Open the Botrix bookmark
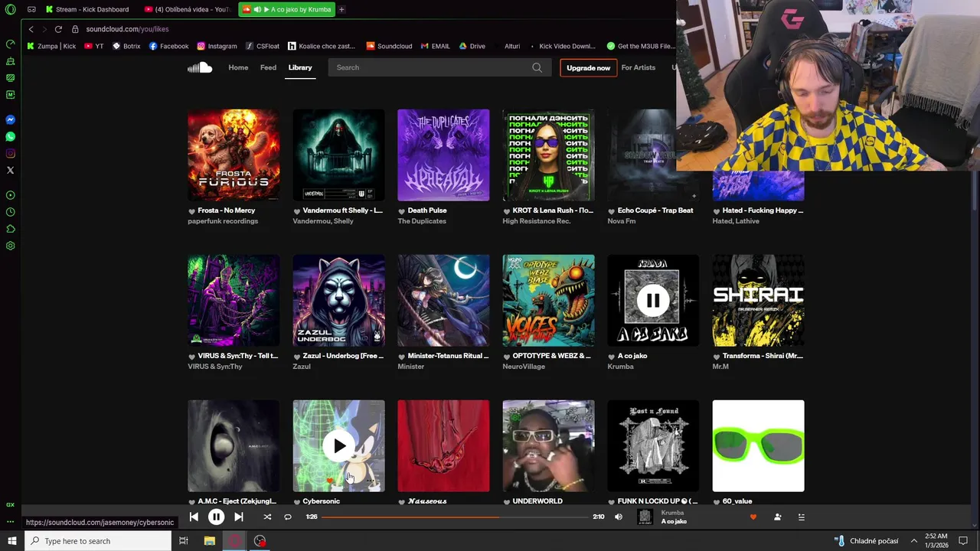 [x=126, y=46]
